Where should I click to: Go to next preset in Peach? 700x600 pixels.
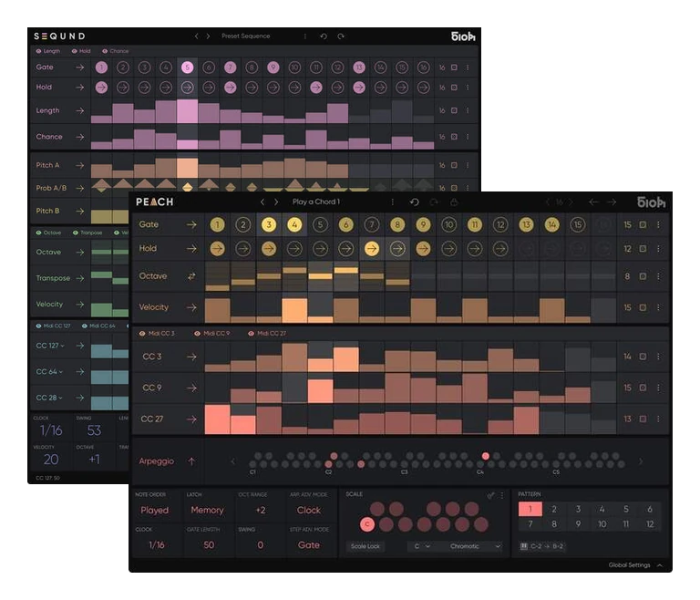[x=276, y=202]
